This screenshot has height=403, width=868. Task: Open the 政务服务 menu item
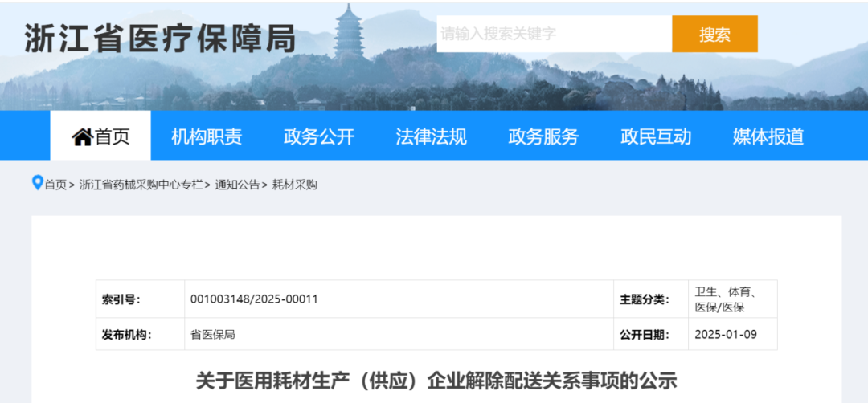[543, 136]
